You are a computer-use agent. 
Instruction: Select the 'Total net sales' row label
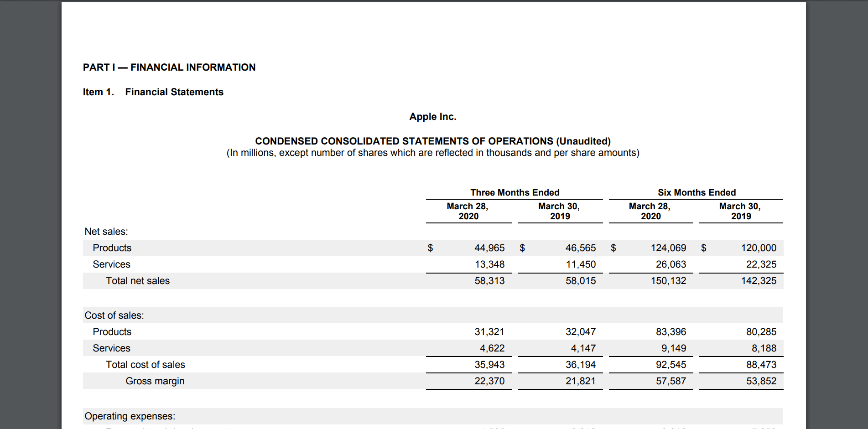[138, 281]
